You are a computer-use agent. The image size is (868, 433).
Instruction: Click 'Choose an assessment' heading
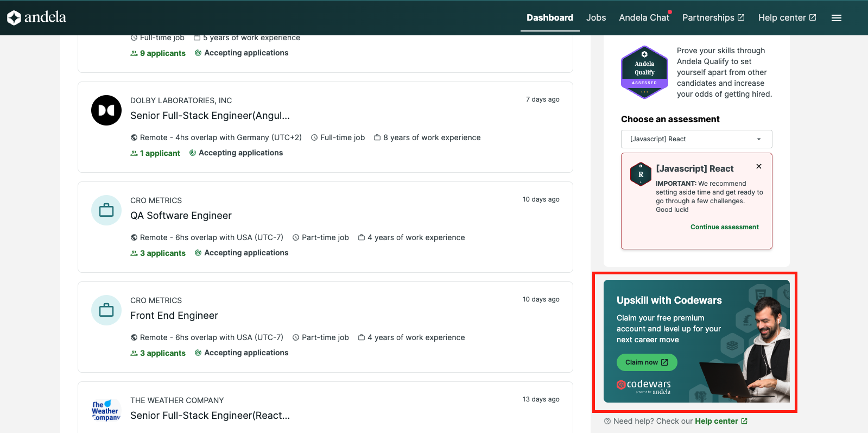click(670, 119)
